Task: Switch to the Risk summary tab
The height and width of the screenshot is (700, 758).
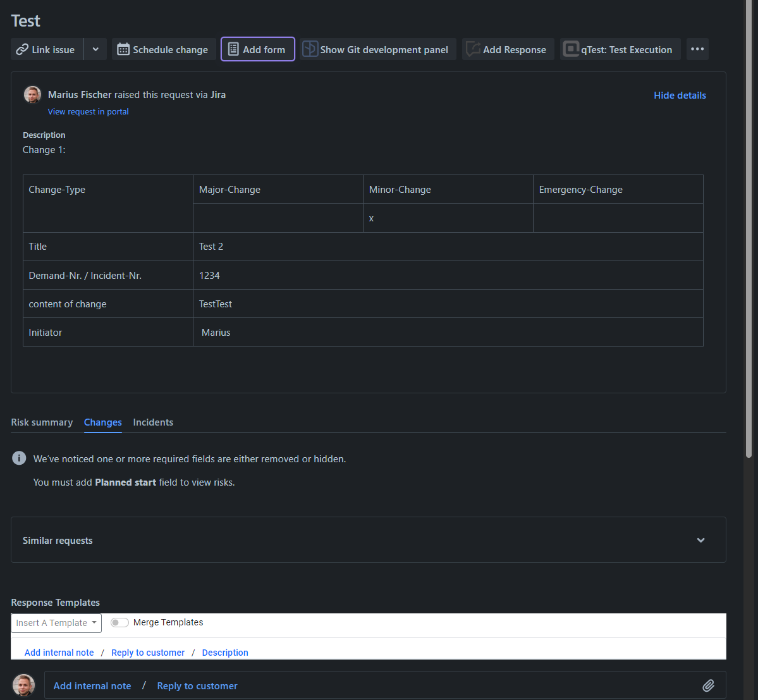Action: tap(42, 422)
